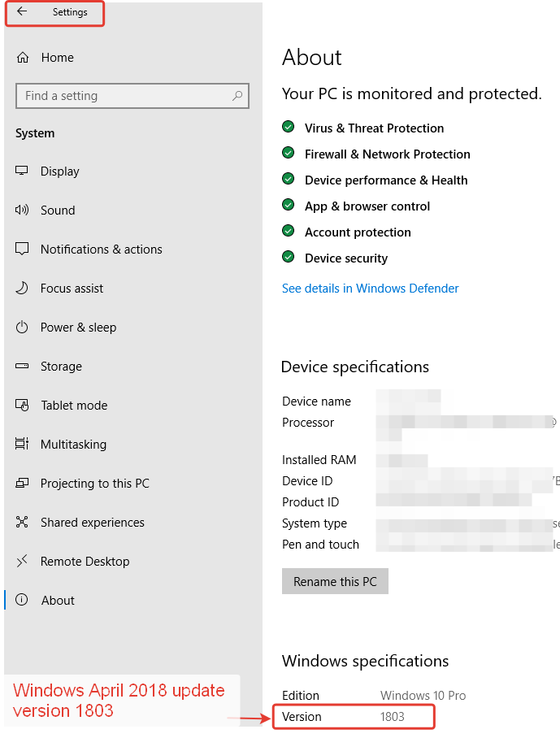Click green check beside Firewall & Network Protection

(x=288, y=153)
